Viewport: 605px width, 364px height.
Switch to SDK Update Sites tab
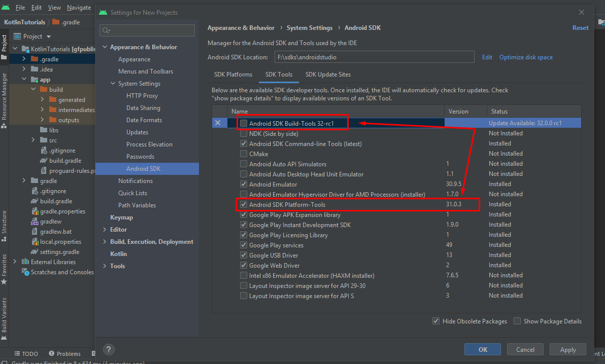click(x=328, y=75)
